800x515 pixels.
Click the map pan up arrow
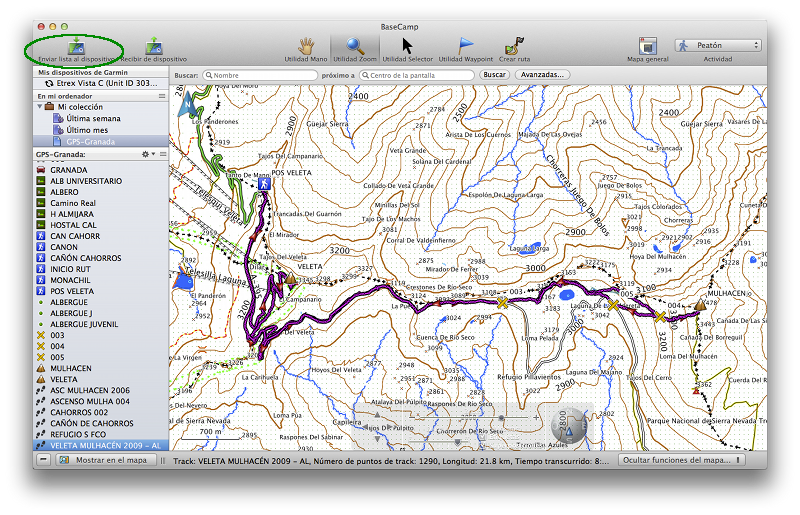click(377, 414)
